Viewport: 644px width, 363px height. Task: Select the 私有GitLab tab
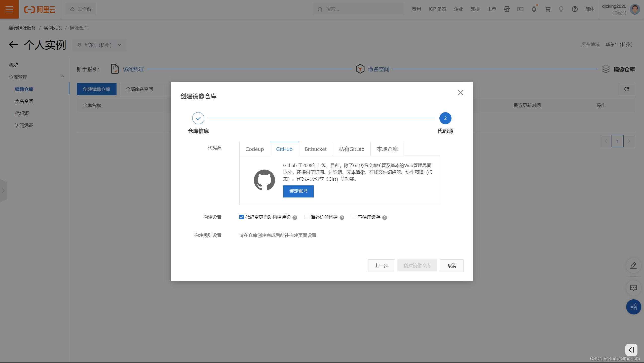point(351,149)
